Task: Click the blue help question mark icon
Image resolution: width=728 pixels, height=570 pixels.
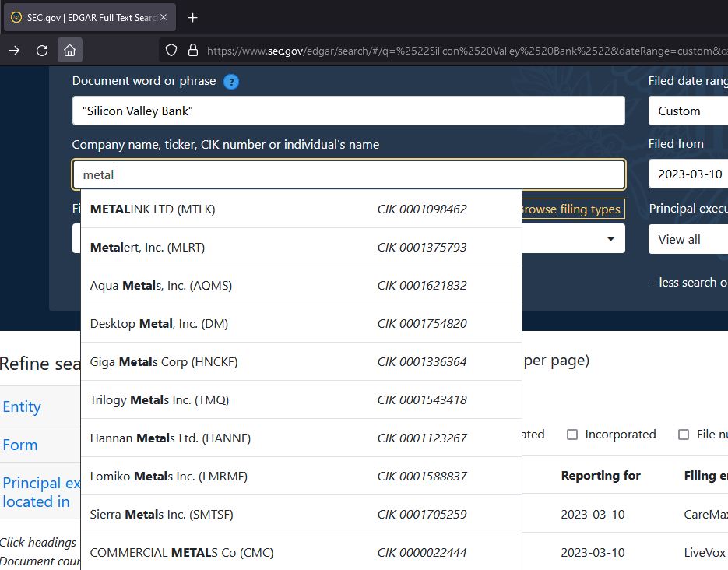Action: [x=230, y=82]
